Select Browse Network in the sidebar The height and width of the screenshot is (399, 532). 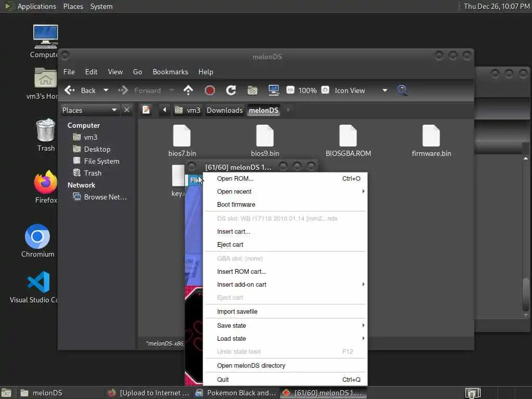tap(100, 197)
